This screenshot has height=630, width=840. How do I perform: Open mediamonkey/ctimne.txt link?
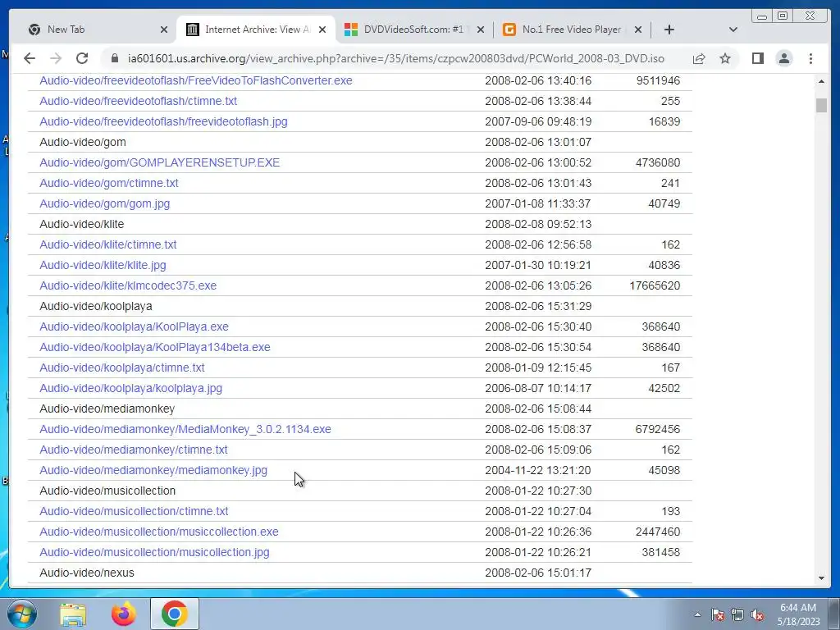(x=134, y=450)
